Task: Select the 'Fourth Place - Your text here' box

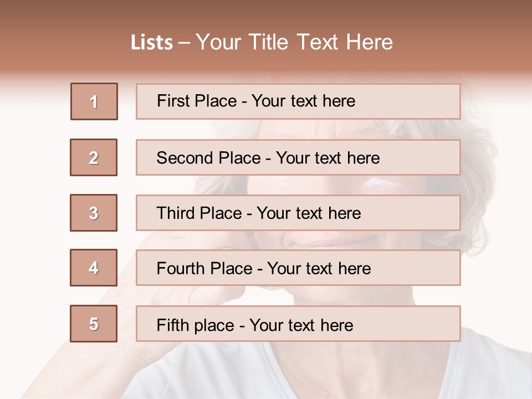Action: point(298,268)
